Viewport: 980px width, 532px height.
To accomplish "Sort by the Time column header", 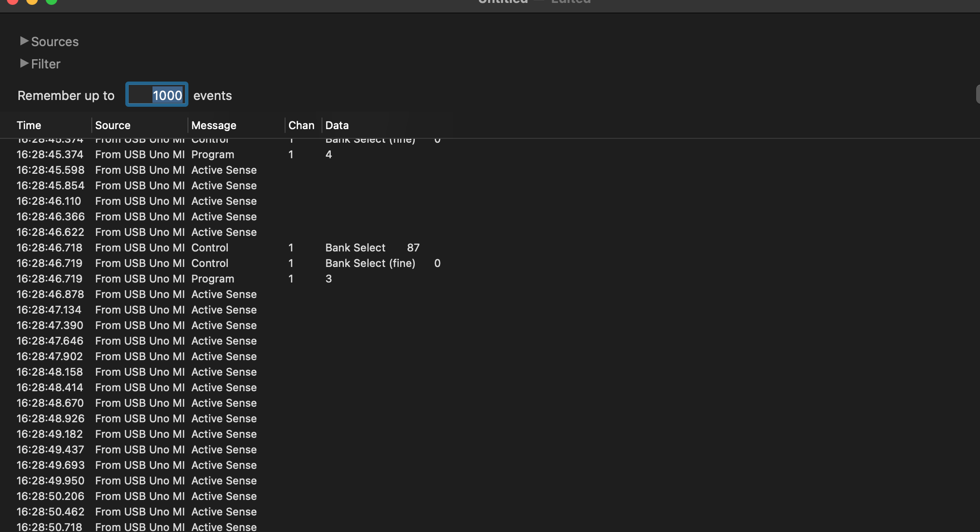I will [29, 125].
